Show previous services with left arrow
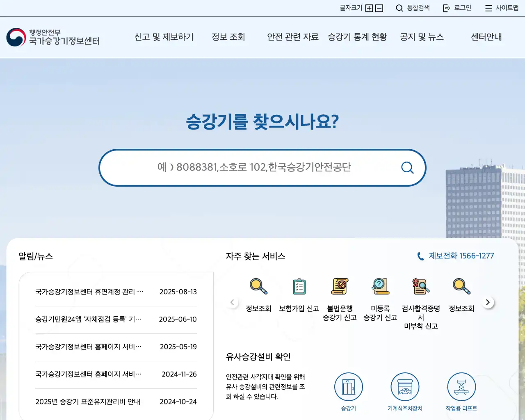 pos(232,303)
